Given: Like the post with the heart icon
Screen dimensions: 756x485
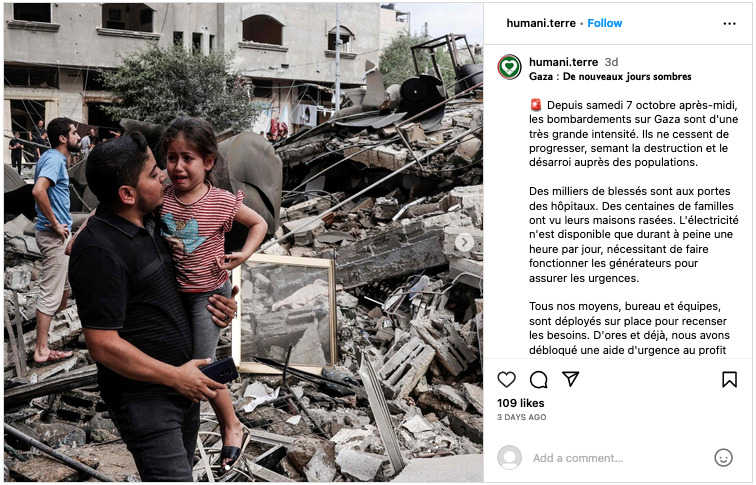Looking at the screenshot, I should (506, 379).
